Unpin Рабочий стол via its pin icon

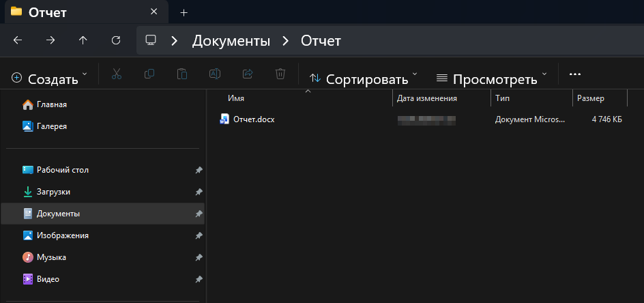click(x=199, y=170)
